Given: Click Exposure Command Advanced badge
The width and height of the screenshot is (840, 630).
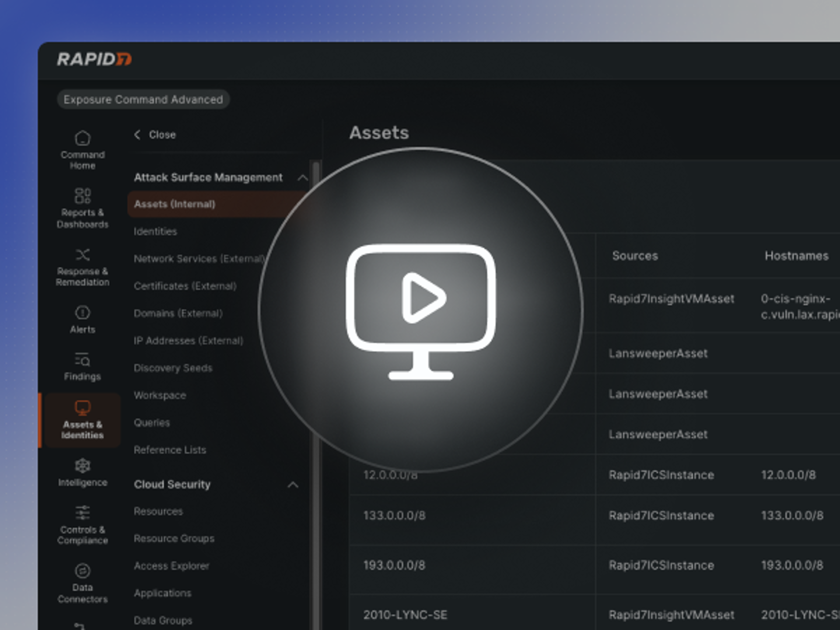Looking at the screenshot, I should [x=143, y=100].
